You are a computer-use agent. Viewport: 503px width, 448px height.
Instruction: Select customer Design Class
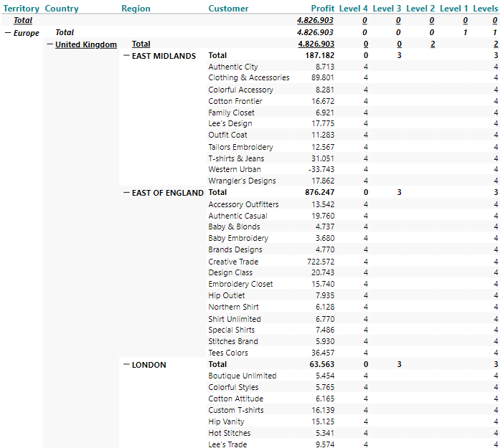pos(230,272)
